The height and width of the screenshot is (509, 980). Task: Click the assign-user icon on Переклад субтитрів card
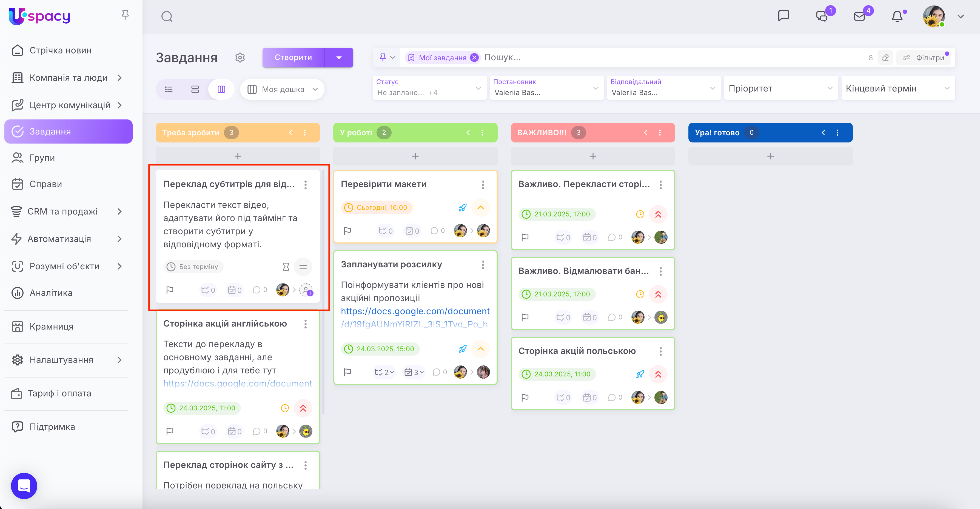306,290
